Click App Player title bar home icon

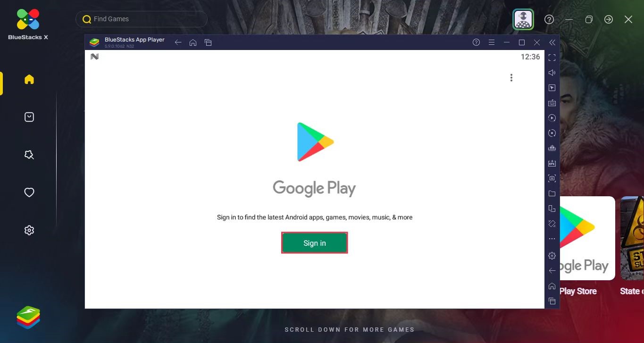(x=193, y=42)
